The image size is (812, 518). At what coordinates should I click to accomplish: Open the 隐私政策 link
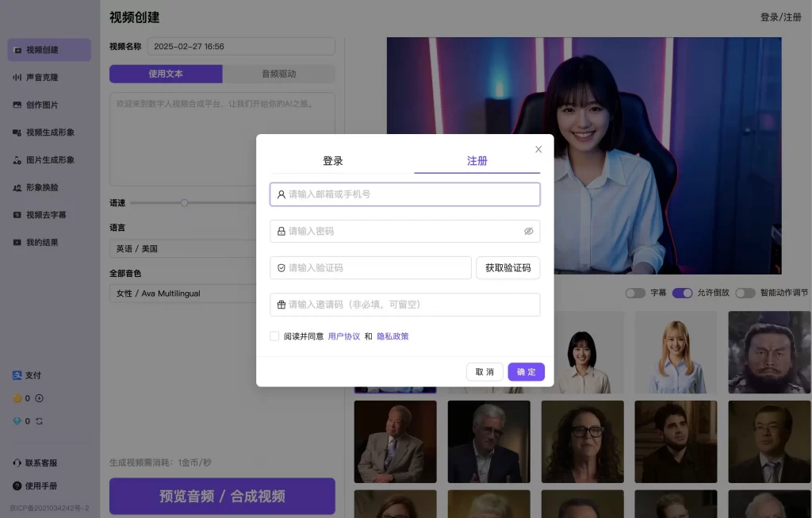tap(393, 336)
